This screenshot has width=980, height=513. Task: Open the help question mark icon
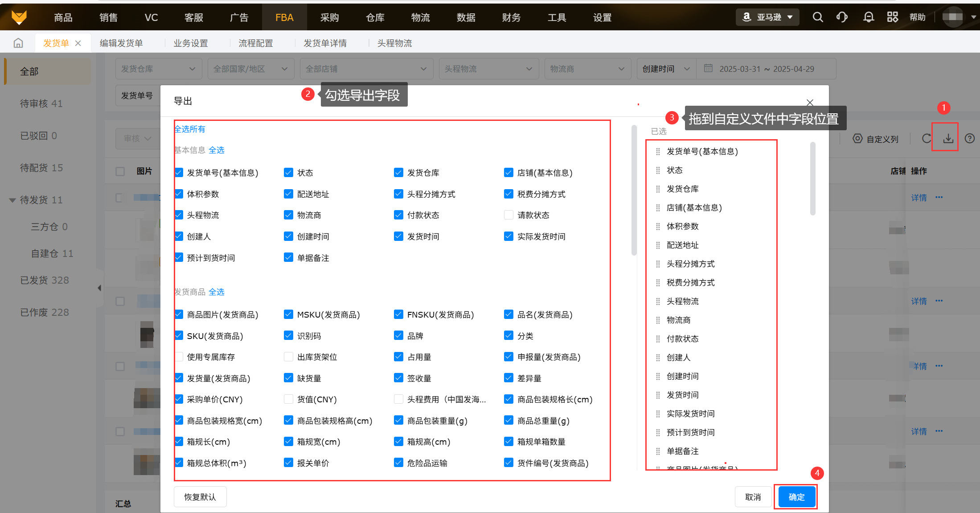coord(969,139)
